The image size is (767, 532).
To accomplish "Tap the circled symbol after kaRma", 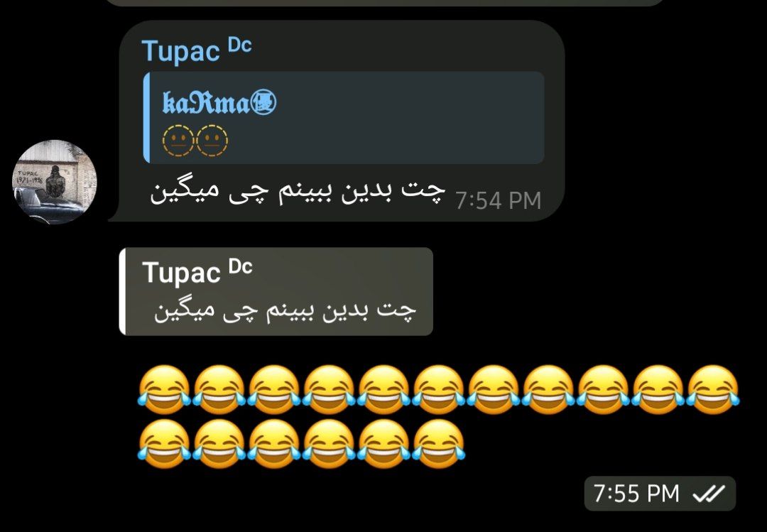I will pyautogui.click(x=263, y=102).
